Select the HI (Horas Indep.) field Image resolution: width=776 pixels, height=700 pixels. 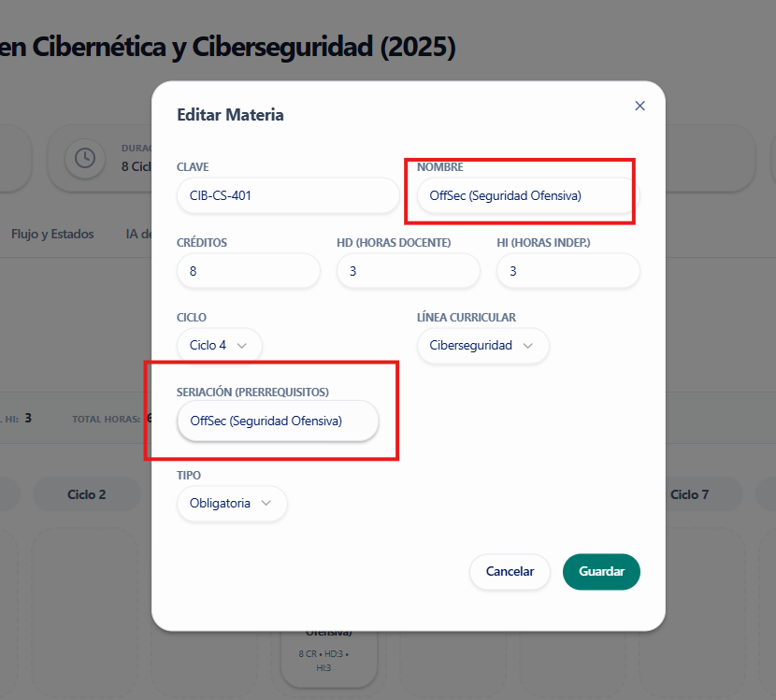(568, 271)
